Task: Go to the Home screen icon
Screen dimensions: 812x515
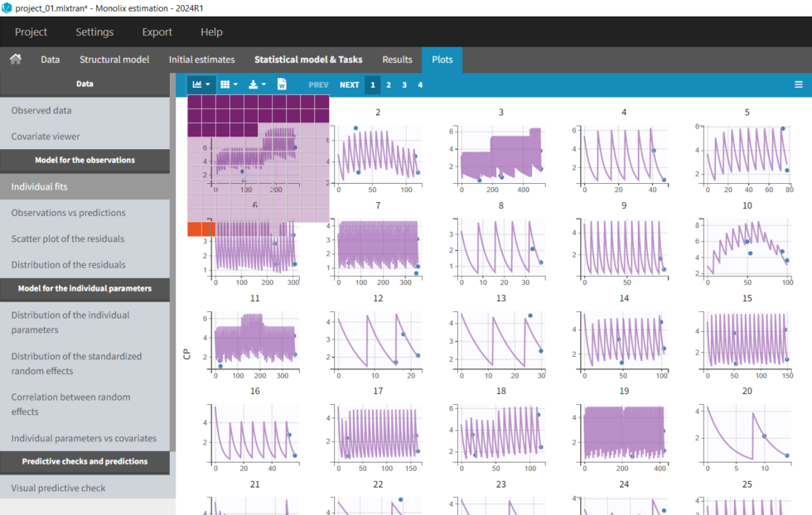Action: click(15, 60)
